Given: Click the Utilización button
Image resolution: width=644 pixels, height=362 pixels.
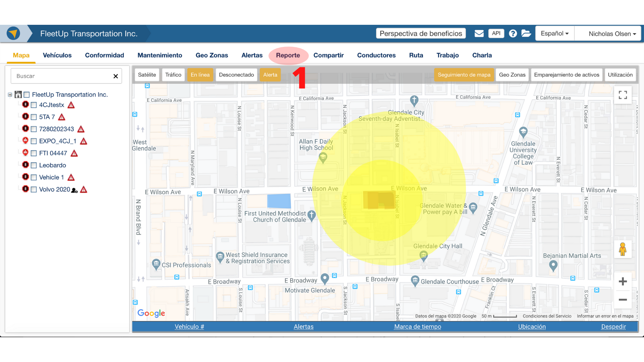Looking at the screenshot, I should pyautogui.click(x=620, y=75).
